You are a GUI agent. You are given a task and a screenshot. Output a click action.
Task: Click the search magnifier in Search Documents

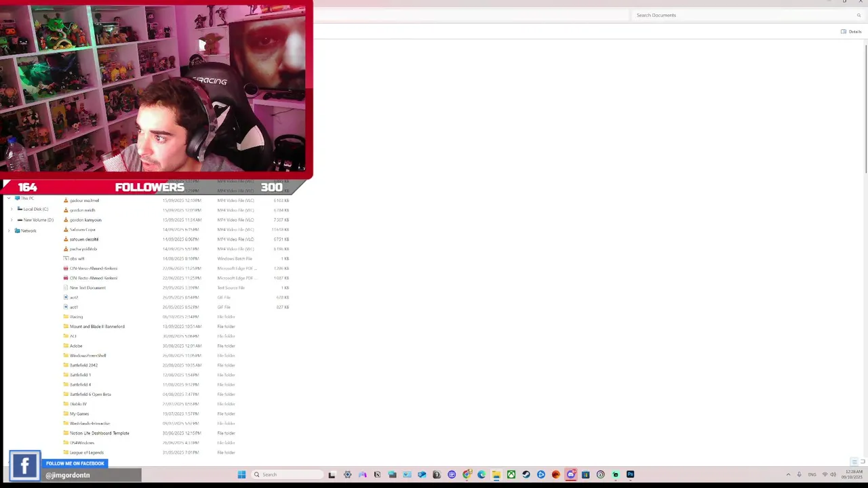[859, 15]
